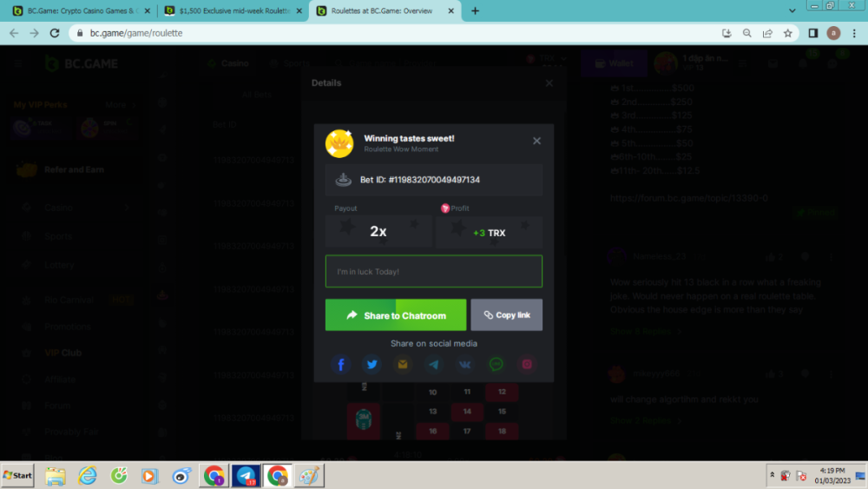Open a new browser tab

pyautogui.click(x=475, y=11)
